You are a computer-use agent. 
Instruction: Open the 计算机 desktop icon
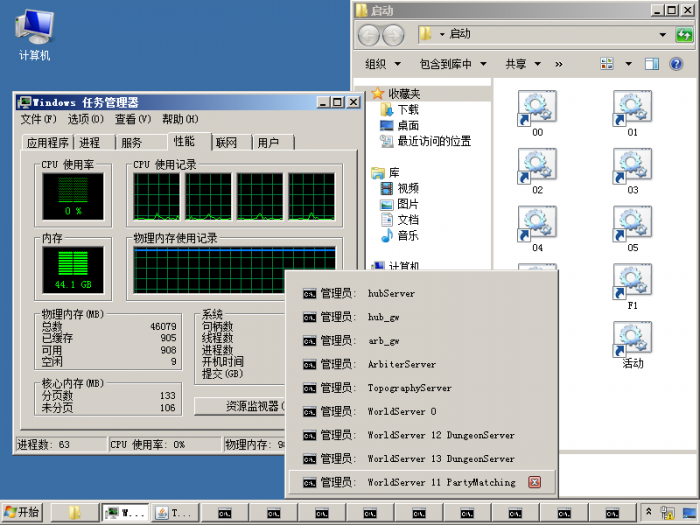(34, 35)
